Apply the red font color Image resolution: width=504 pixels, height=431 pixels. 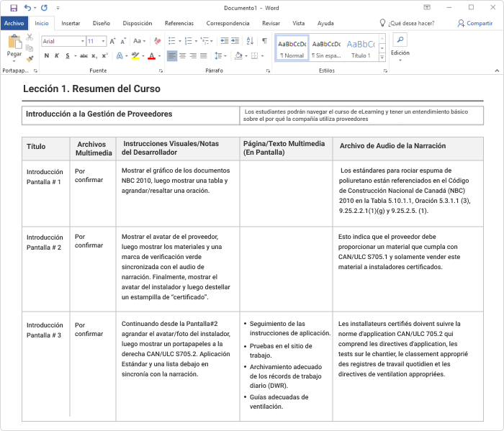[151, 56]
